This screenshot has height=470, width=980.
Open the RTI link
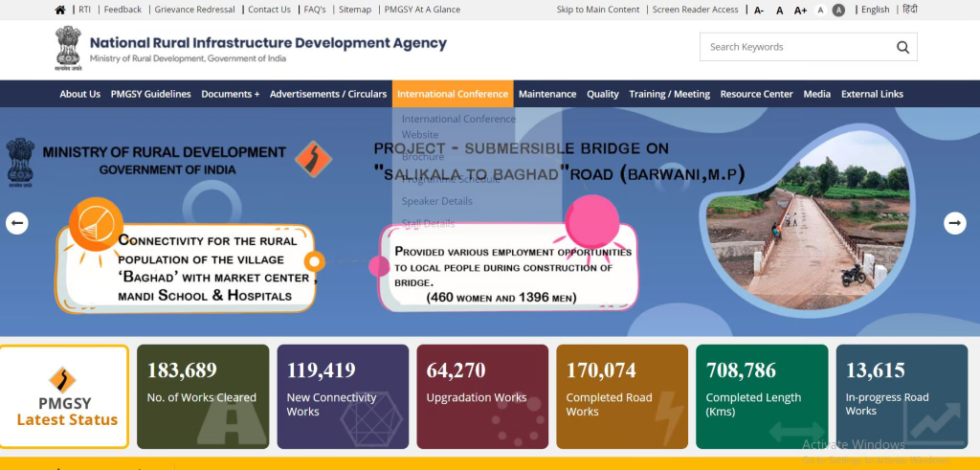84,10
